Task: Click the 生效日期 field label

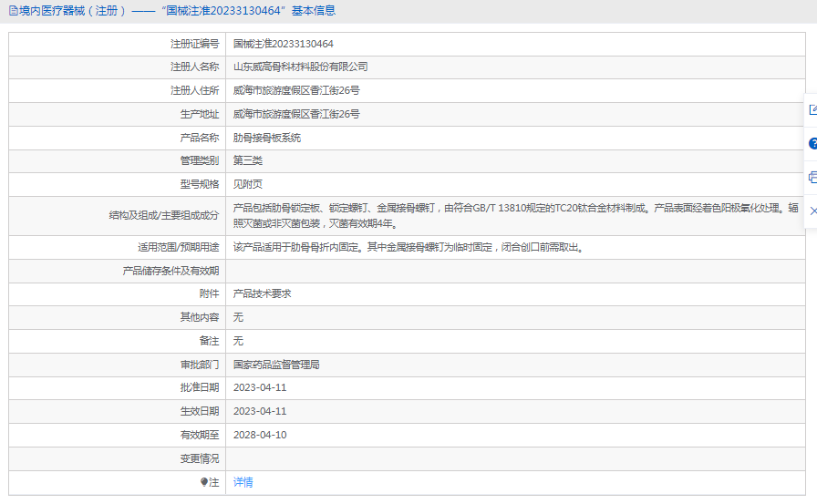Action: pyautogui.click(x=200, y=411)
